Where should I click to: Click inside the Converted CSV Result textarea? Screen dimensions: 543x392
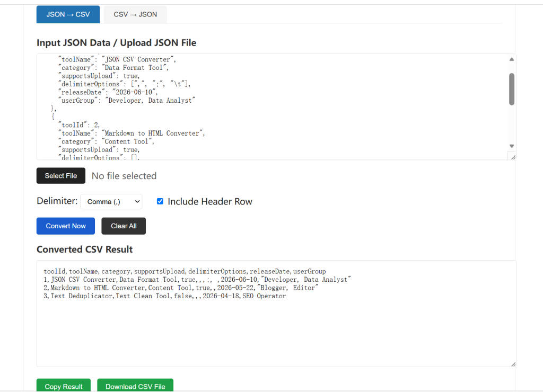pyautogui.click(x=276, y=314)
